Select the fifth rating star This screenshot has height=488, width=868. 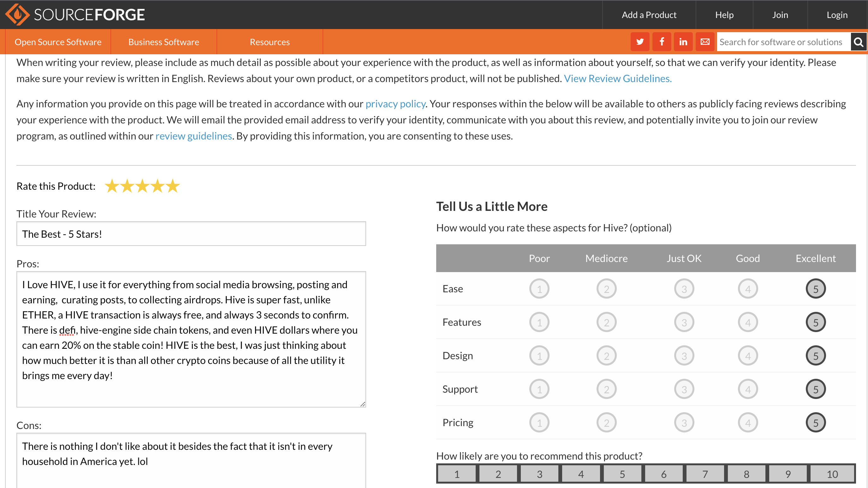tap(173, 186)
